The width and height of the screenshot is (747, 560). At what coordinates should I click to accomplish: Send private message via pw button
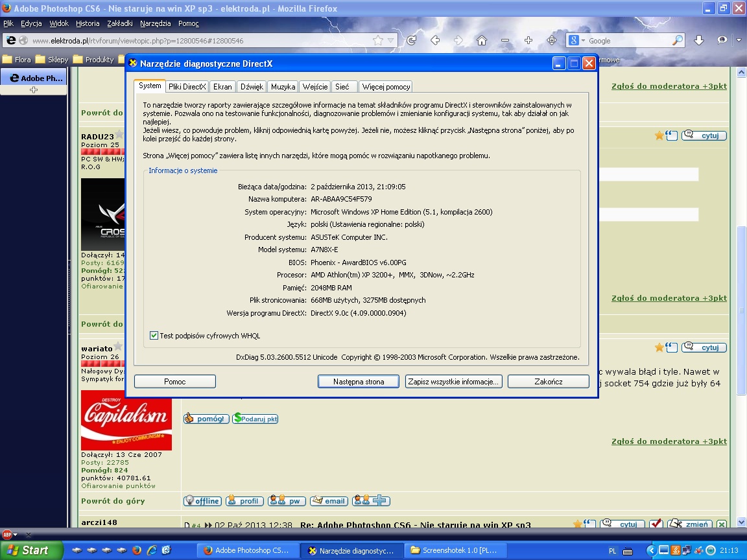click(x=287, y=501)
